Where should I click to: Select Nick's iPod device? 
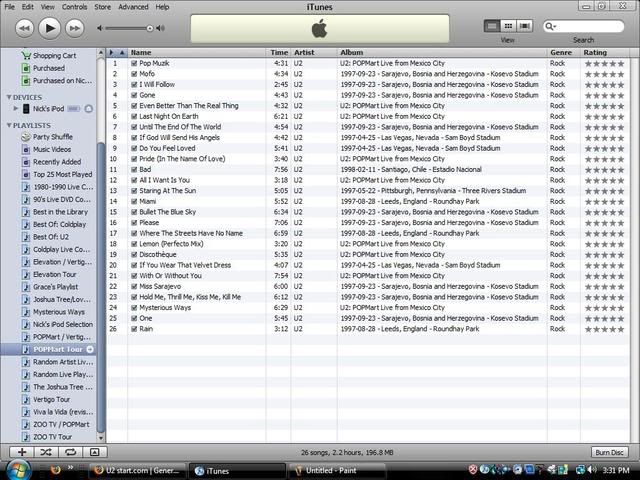pos(48,109)
